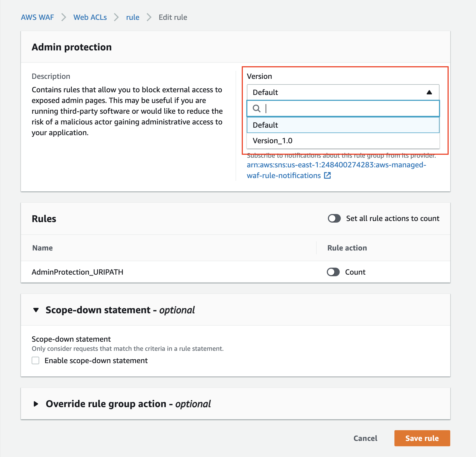This screenshot has width=476, height=457.
Task: Click the Admin protection heading
Action: click(72, 47)
